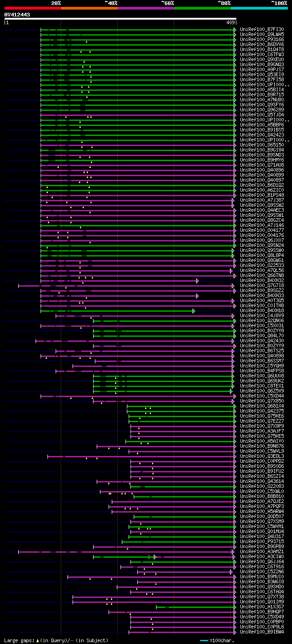Screen dimensions: 292x644
Task: Open hit UniRef100_C5X031
Action: [262, 325]
